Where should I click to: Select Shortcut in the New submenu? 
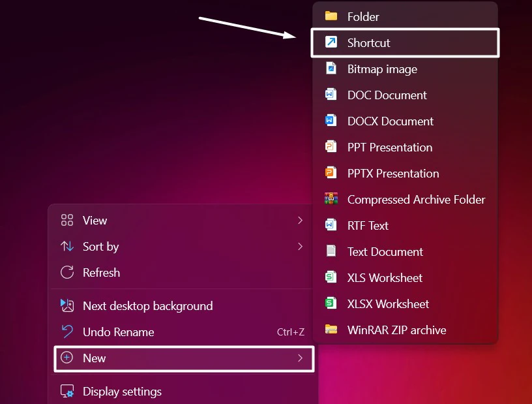pos(405,43)
